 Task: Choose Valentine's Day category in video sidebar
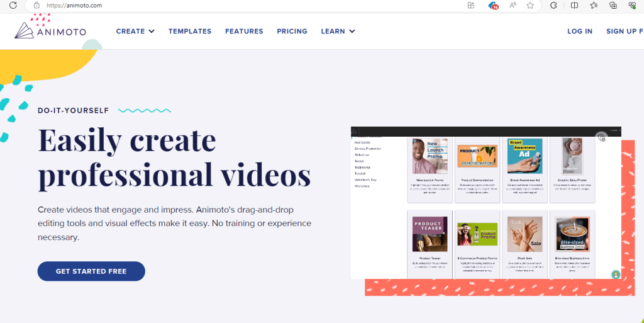pyautogui.click(x=365, y=179)
